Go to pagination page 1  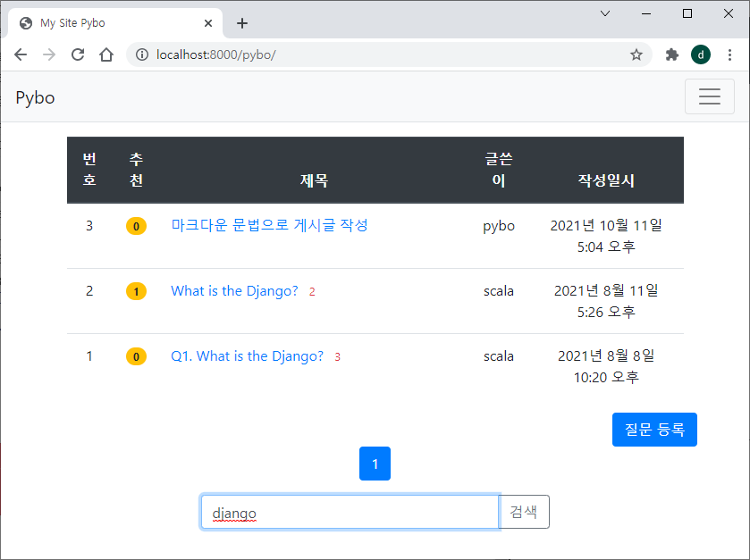[x=375, y=464]
